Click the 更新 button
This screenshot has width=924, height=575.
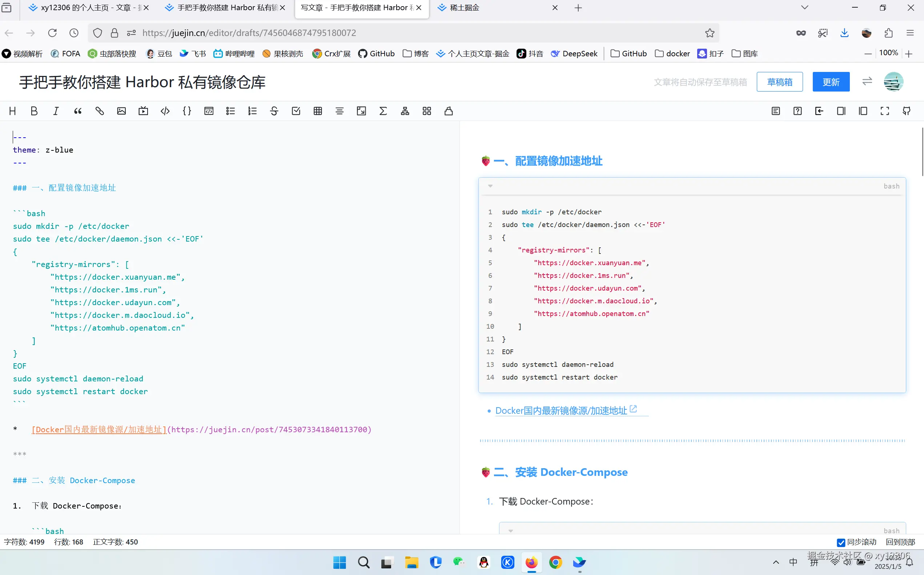pos(831,82)
